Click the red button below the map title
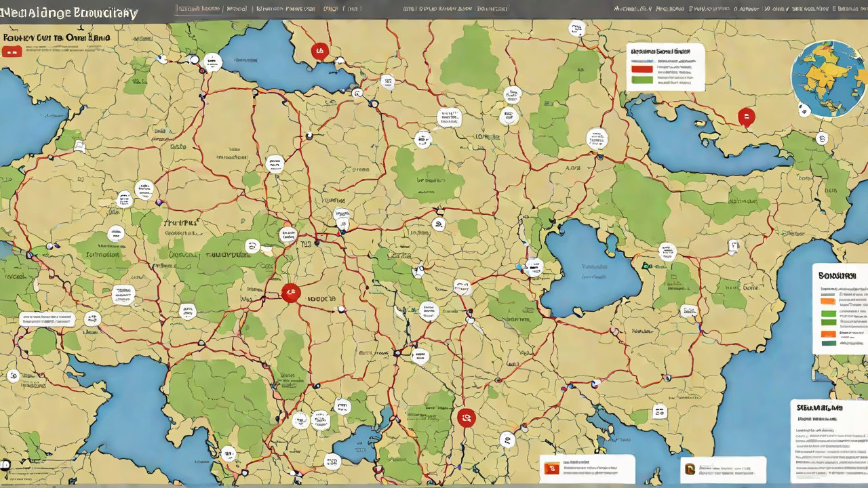 pyautogui.click(x=11, y=52)
